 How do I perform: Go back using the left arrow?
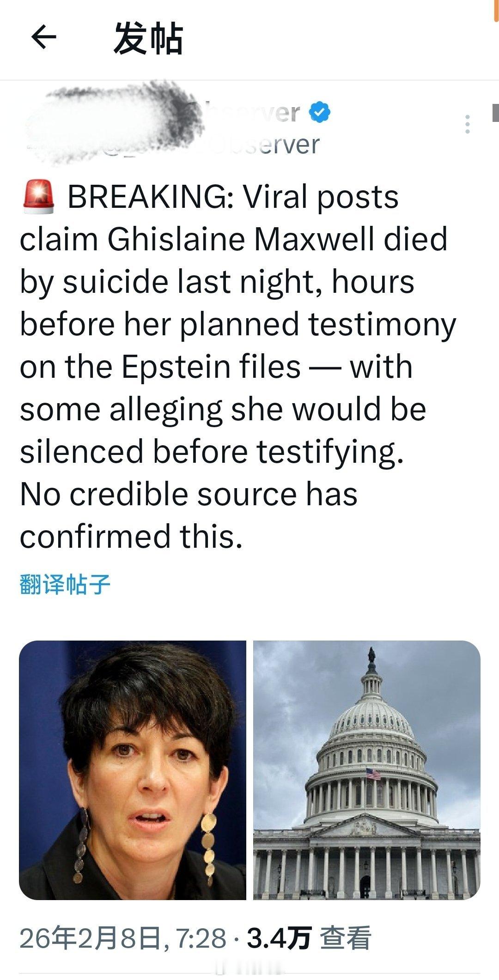point(43,37)
